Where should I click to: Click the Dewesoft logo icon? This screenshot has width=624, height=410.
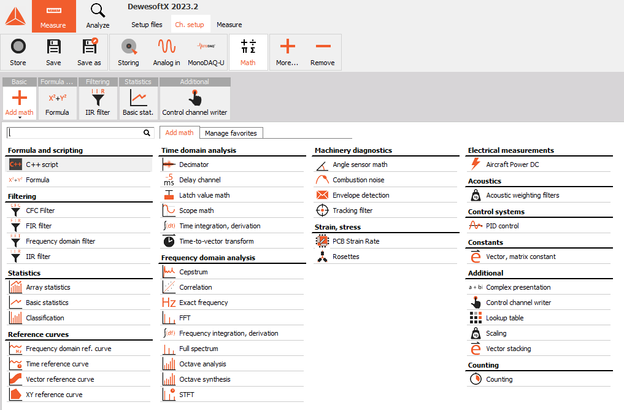pyautogui.click(x=15, y=17)
